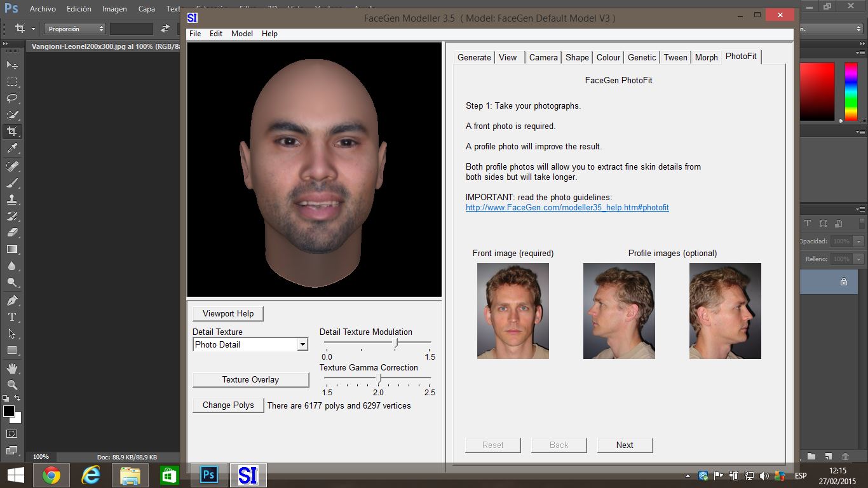Image resolution: width=868 pixels, height=488 pixels.
Task: Select the Rectangle shape tool
Action: click(x=12, y=350)
